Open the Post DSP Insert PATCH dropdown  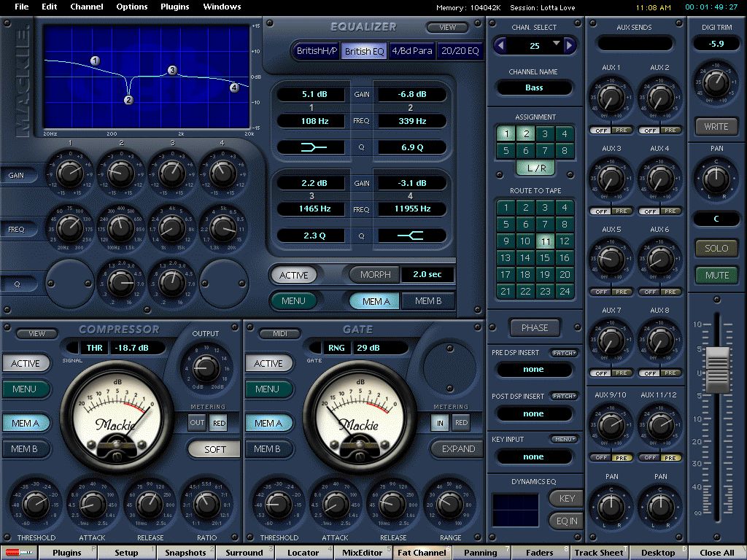[565, 396]
